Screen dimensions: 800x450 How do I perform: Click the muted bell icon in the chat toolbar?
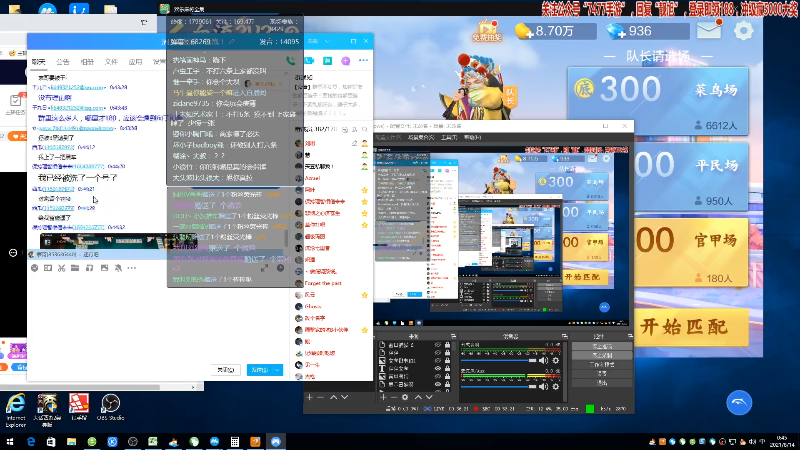click(118, 268)
